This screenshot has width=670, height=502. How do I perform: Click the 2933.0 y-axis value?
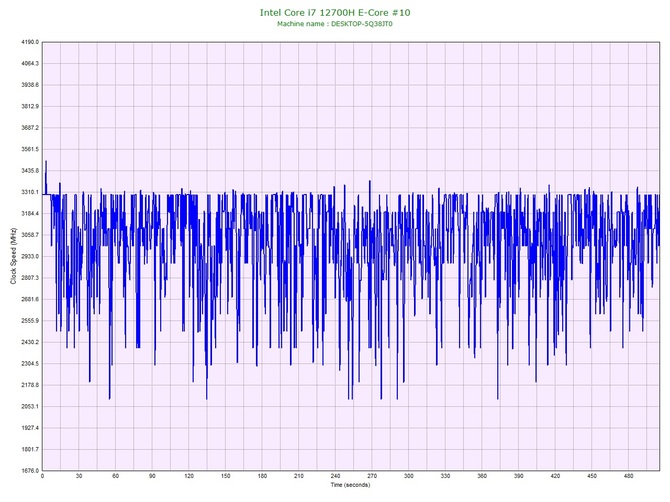pos(30,256)
